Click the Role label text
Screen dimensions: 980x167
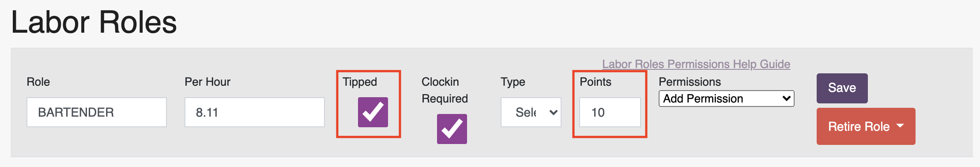[x=38, y=82]
